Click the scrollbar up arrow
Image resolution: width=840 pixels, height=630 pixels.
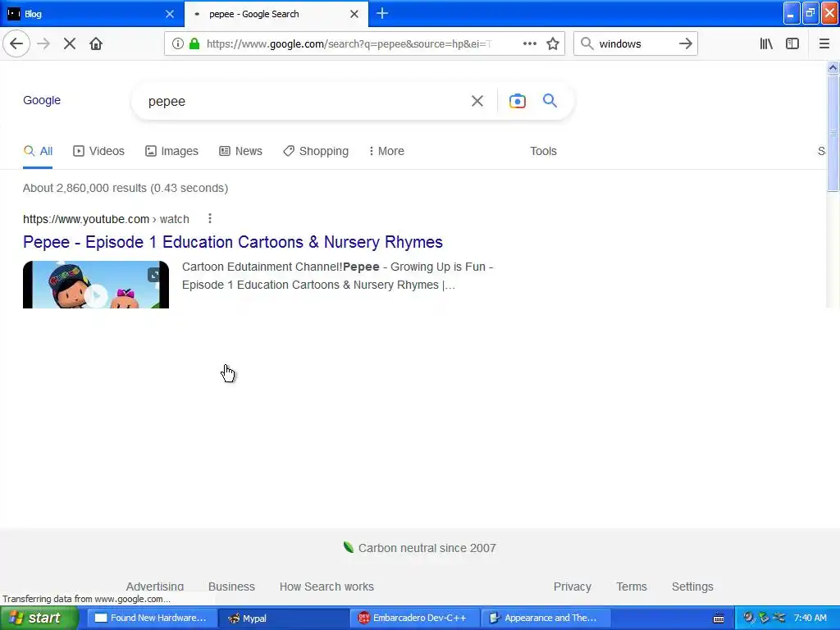coord(833,67)
